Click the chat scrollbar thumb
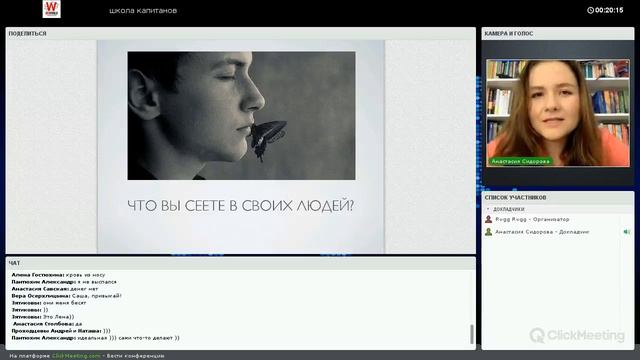640x360 pixels. tap(472, 334)
